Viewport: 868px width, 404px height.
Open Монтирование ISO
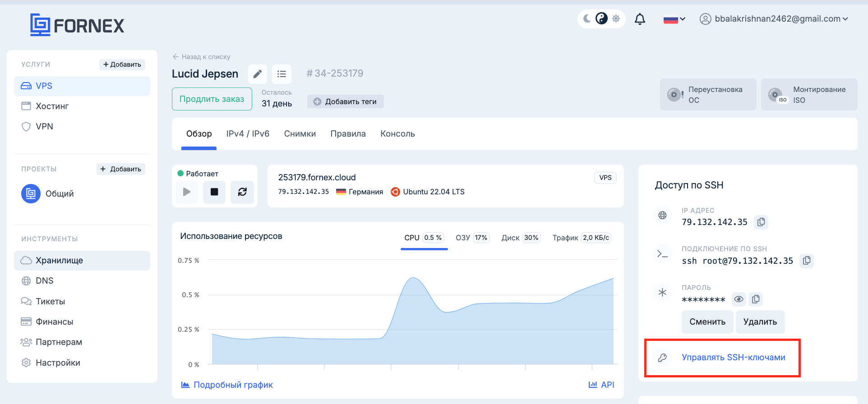(809, 95)
